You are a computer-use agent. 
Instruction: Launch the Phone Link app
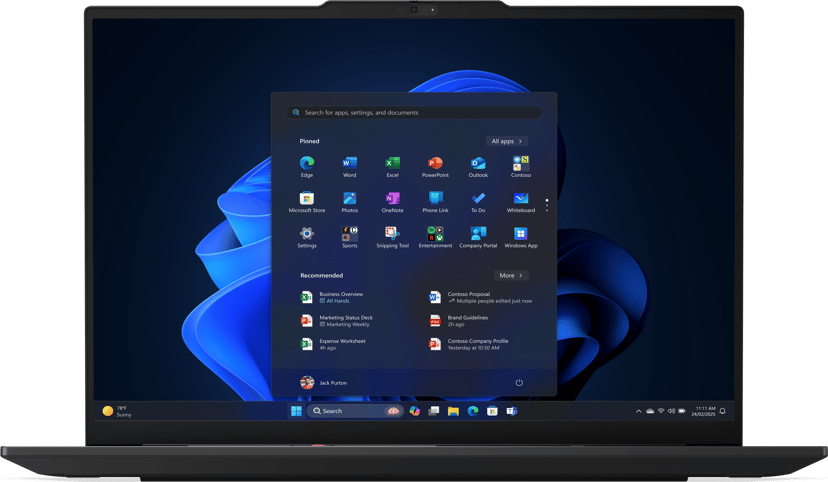[x=435, y=202]
